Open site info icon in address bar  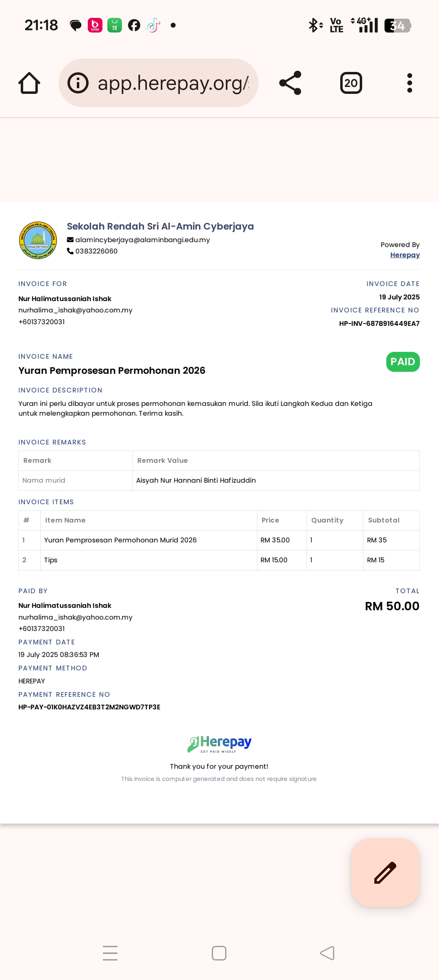click(78, 83)
